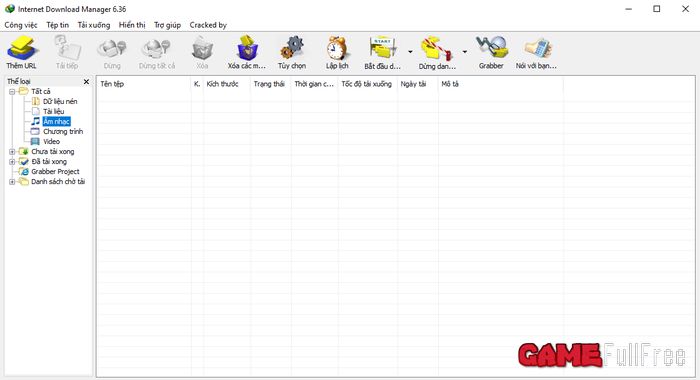700x380 pixels.
Task: Open the Tải xuống menu
Action: coord(94,25)
